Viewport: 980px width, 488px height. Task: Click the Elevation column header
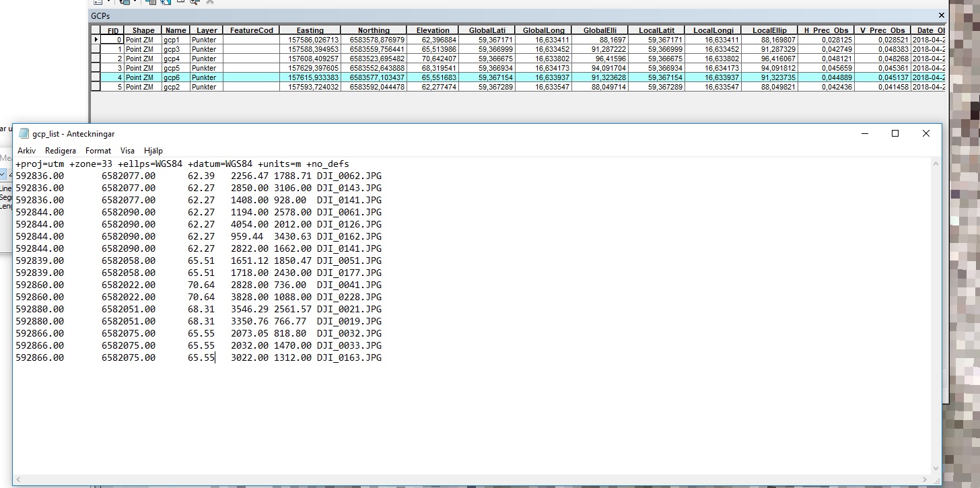[x=433, y=30]
